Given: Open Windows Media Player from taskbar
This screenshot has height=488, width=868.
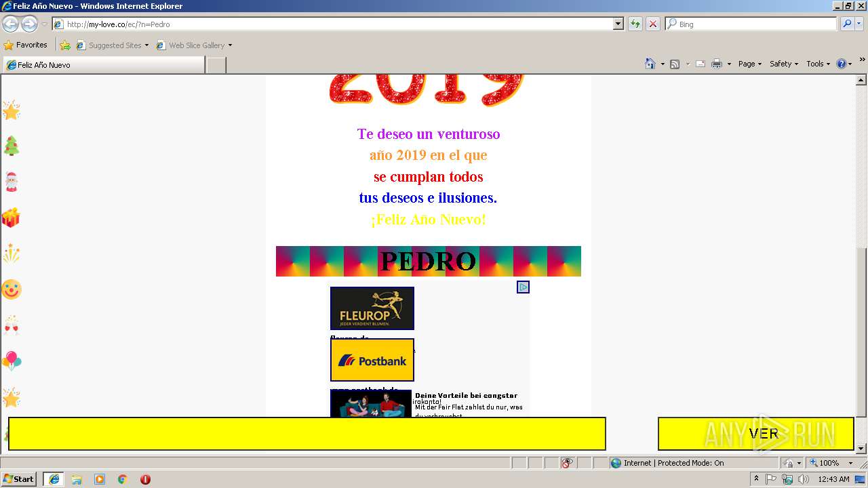Looking at the screenshot, I should tap(100, 479).
